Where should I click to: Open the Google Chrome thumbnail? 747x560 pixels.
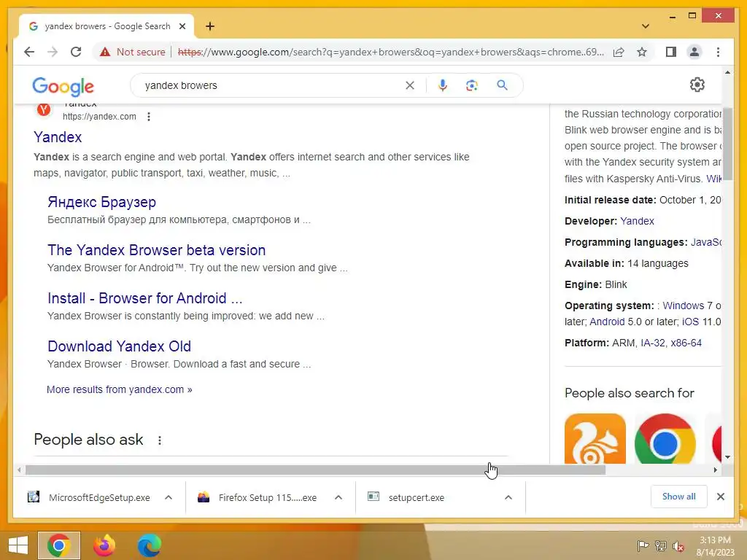coord(665,438)
